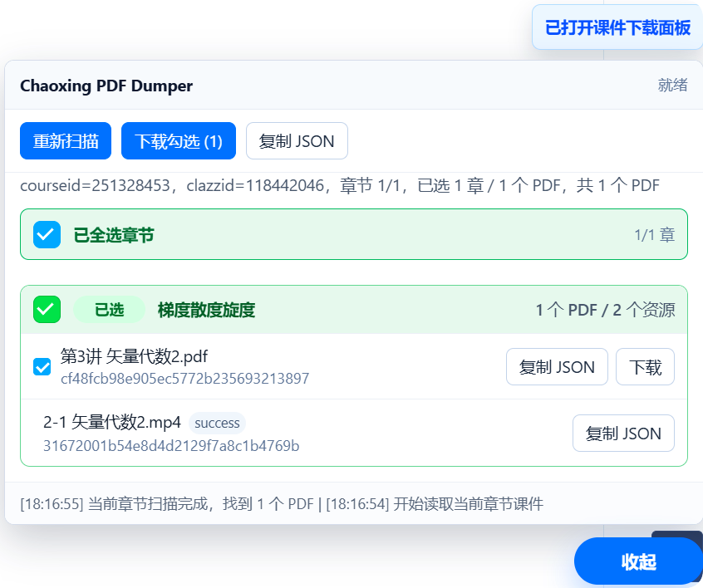Viewport: 703px width, 588px height.
Task: Click the file name 2-1 矢量代数2.mp4
Action: click(112, 422)
